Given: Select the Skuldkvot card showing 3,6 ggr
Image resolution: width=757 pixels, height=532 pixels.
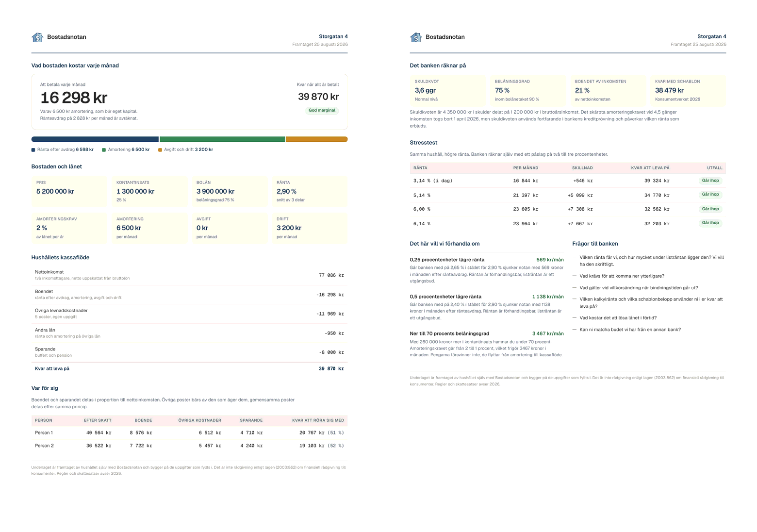Looking at the screenshot, I should coord(447,90).
